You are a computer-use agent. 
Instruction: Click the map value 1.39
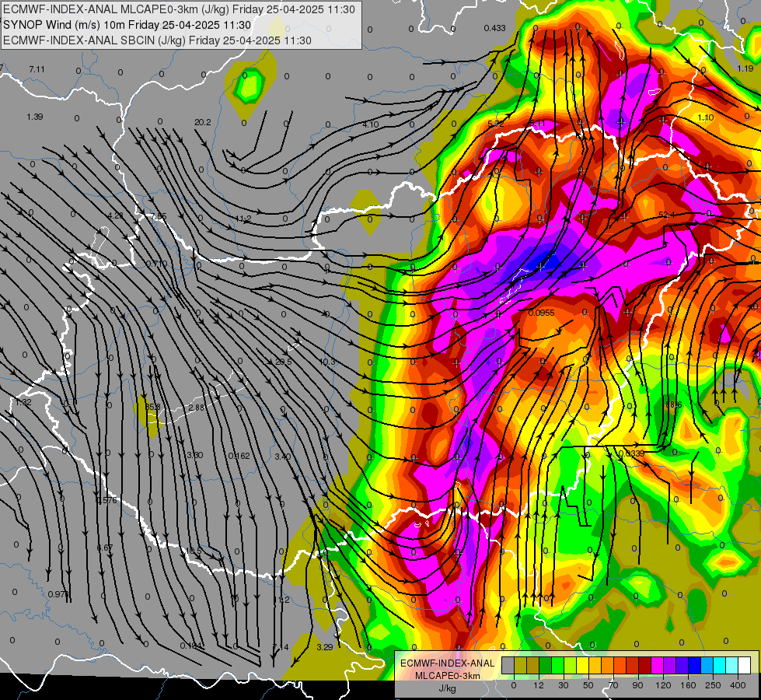pyautogui.click(x=35, y=117)
